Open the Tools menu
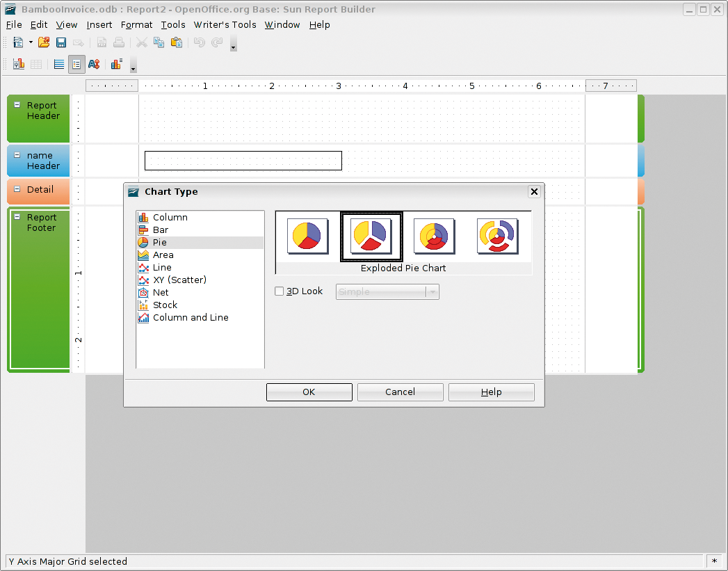Image resolution: width=728 pixels, height=571 pixels. click(x=173, y=25)
